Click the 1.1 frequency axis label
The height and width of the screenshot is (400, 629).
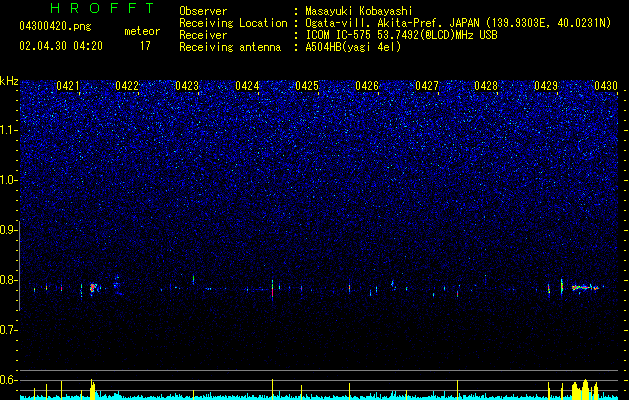9,130
